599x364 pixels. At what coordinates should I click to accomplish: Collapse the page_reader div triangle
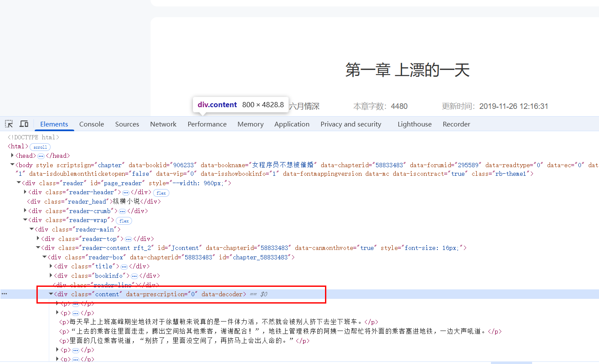tap(18, 183)
